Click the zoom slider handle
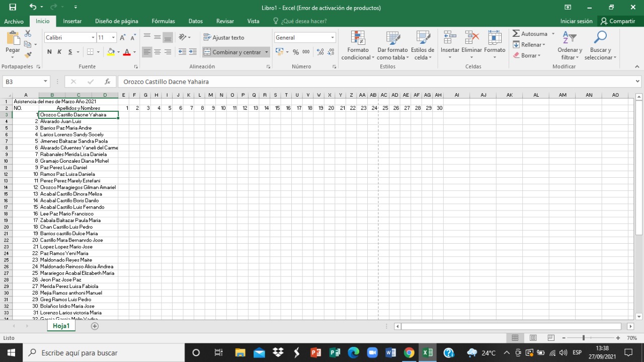This screenshot has height=362, width=644. click(584, 338)
